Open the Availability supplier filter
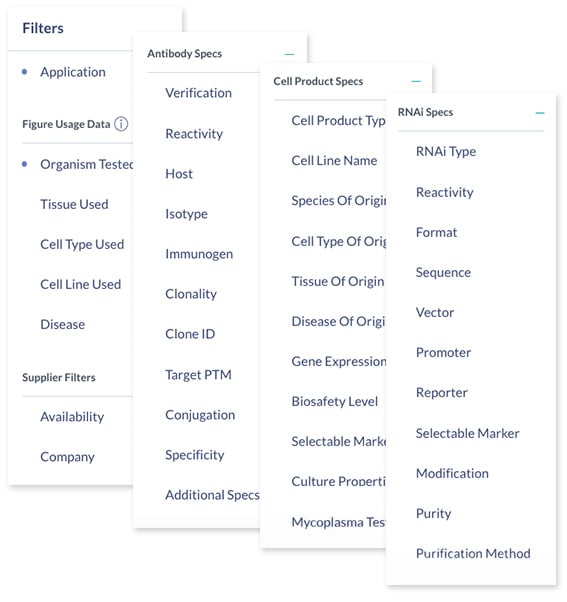 72,417
